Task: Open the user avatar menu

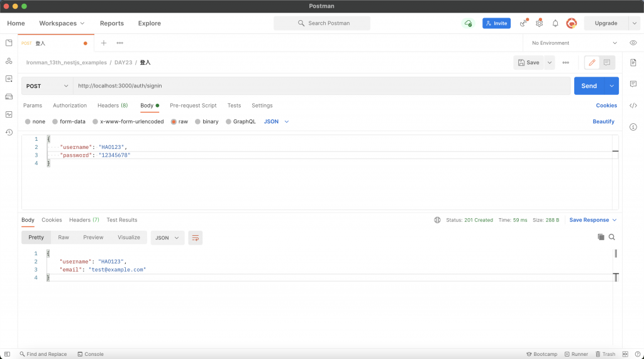Action: [571, 23]
